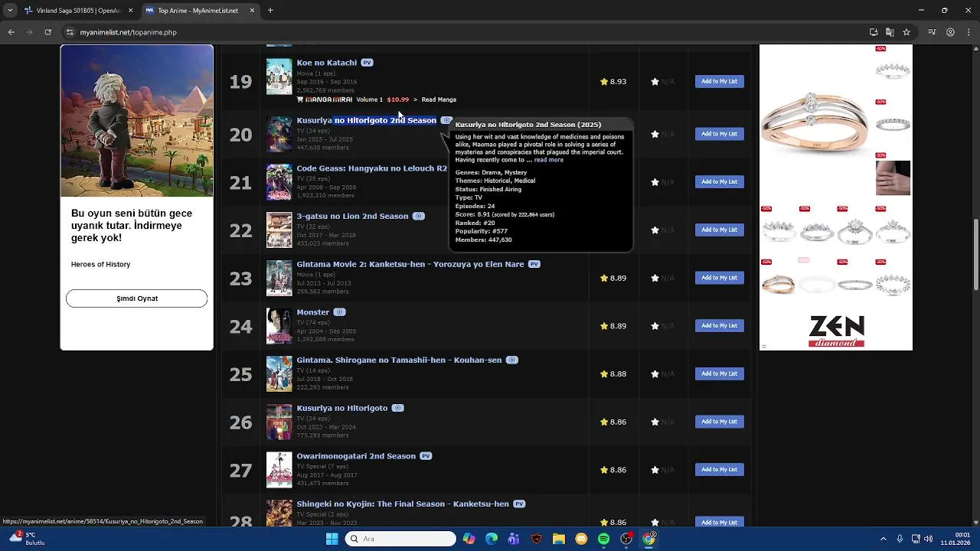
Task: Open Gintama. Shirogane no Tamashii-hen link
Action: [x=399, y=360]
